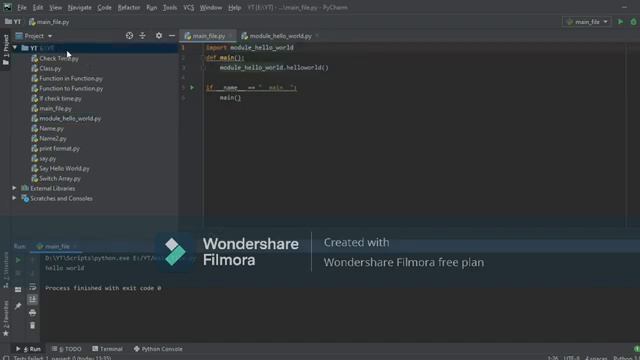
Task: Open the Navigate menu
Action: click(x=80, y=7)
